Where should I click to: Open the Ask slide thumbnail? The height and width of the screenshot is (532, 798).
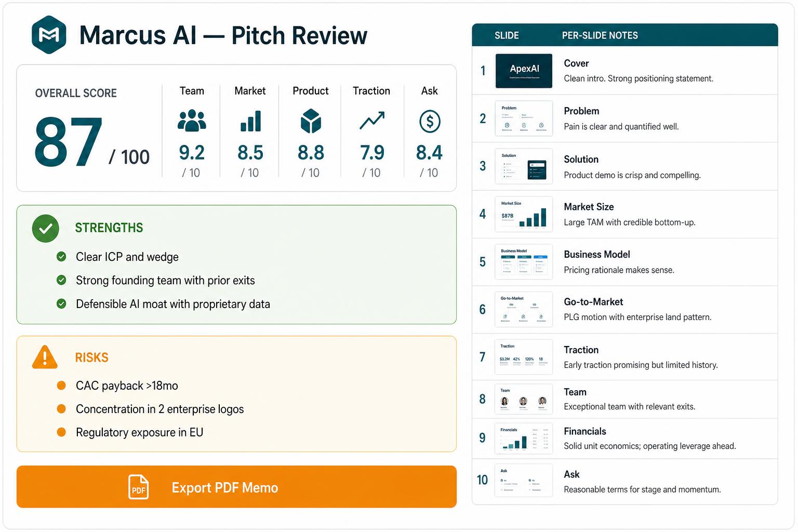[524, 480]
